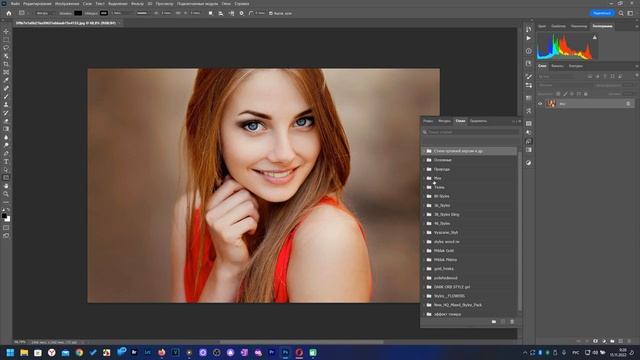Screen dimensions: 640x360
Task: Select the Gradient tool
Action: (6, 129)
